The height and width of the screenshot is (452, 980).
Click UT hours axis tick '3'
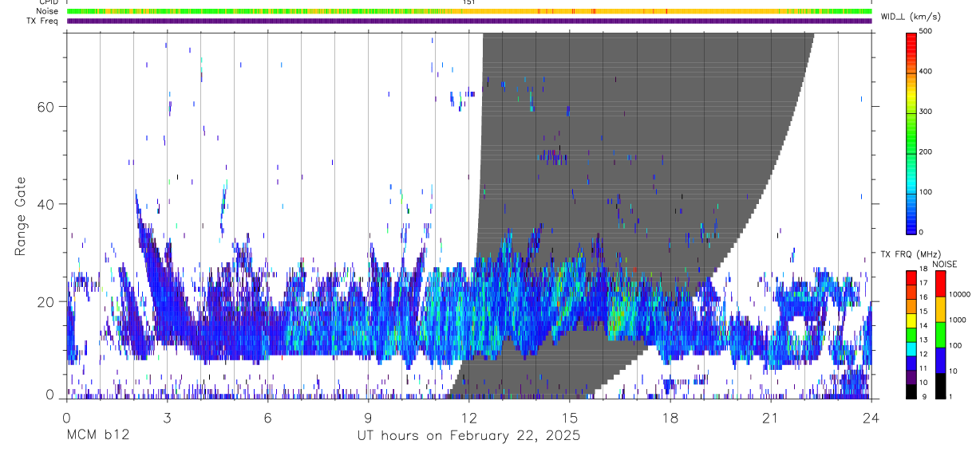167,419
